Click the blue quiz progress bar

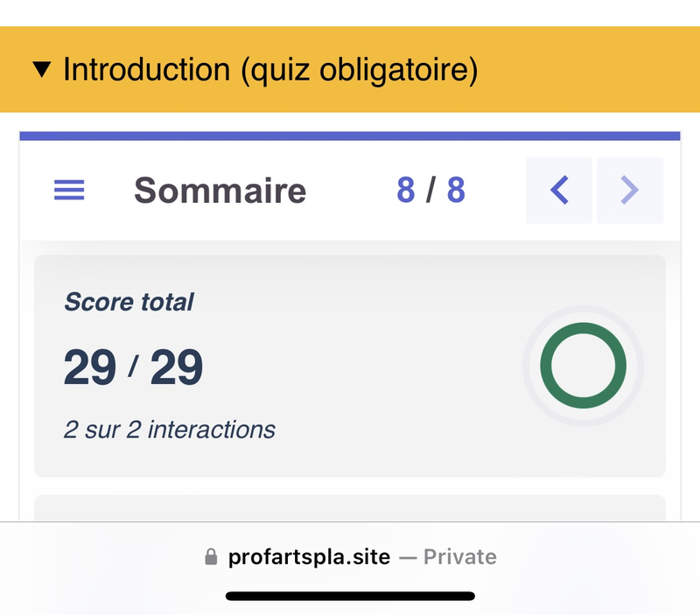click(x=350, y=136)
